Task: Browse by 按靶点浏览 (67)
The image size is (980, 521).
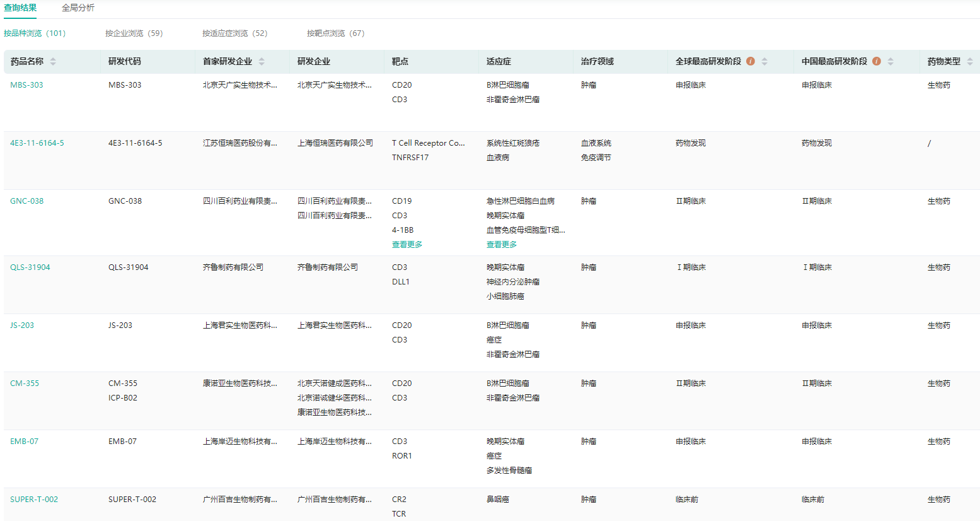Action: (335, 33)
